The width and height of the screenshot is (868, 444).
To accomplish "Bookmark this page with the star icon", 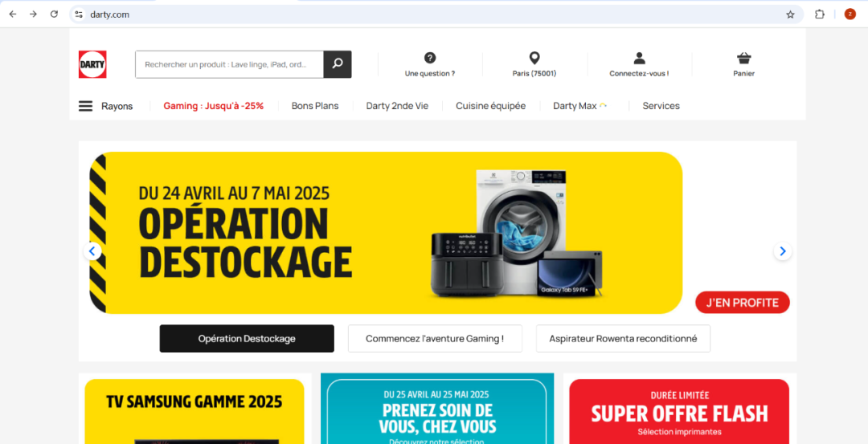I will point(791,14).
